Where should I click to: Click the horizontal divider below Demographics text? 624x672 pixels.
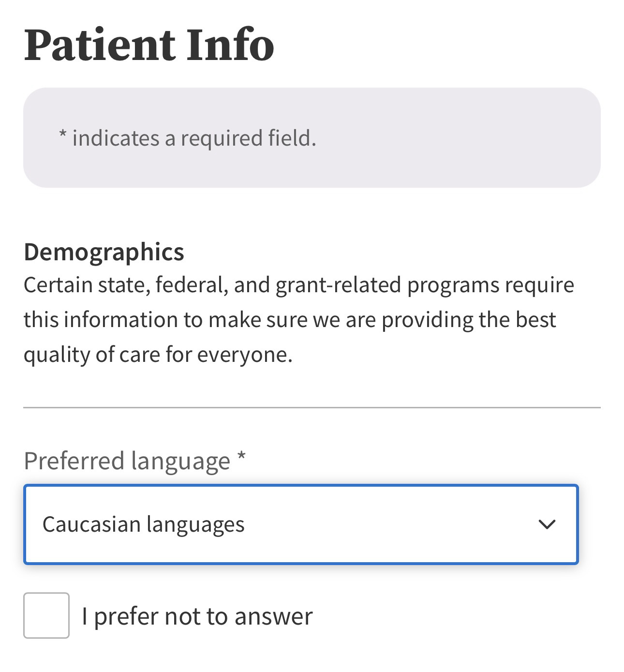[312, 408]
